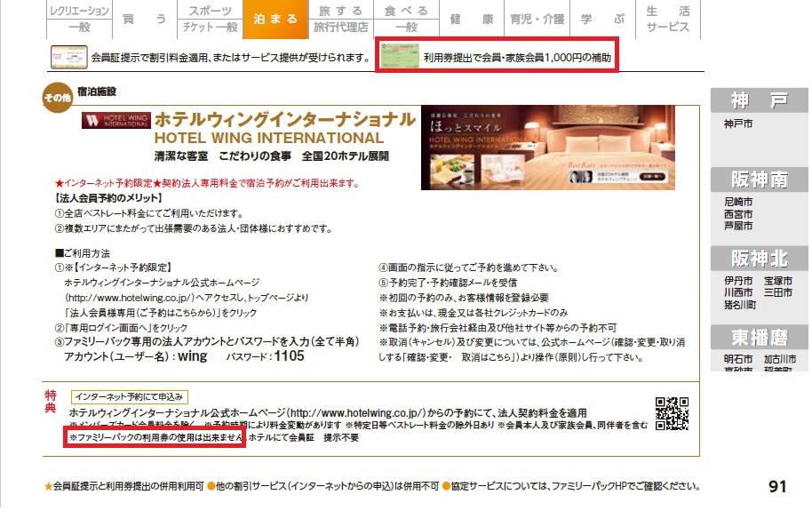Click the 【法人会員予約のメリット】 heading
Viewport: 812px width, 527px height.
(108, 198)
